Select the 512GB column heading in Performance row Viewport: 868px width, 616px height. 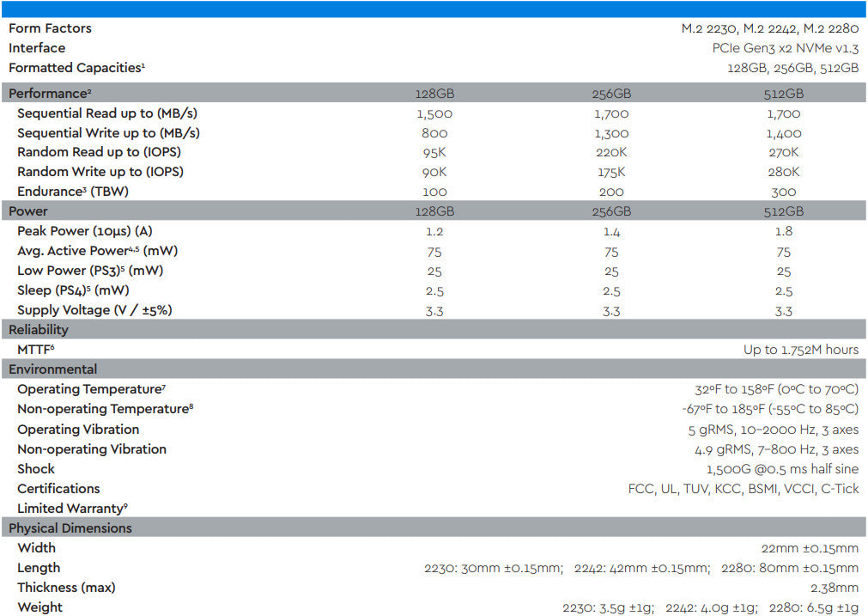783,94
